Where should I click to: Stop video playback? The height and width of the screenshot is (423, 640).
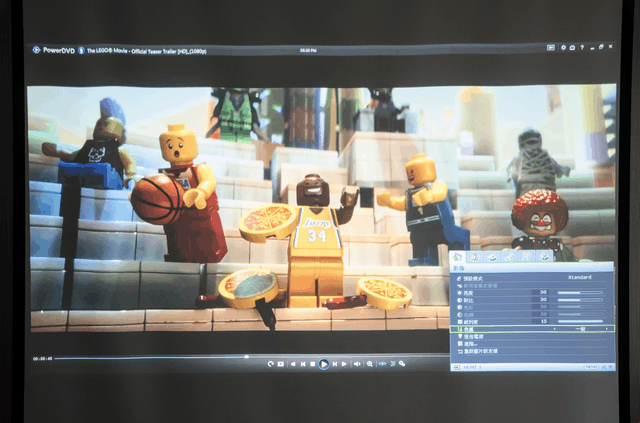coord(313,364)
